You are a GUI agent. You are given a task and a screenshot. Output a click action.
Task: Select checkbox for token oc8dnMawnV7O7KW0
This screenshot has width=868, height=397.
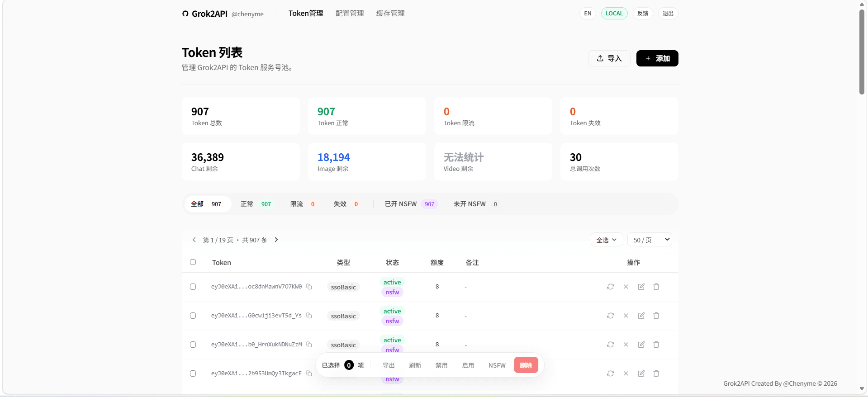pyautogui.click(x=193, y=287)
